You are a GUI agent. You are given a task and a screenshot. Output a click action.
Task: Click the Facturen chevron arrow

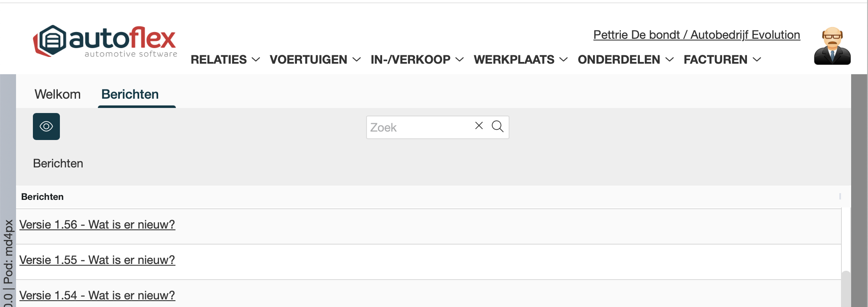pos(757,60)
